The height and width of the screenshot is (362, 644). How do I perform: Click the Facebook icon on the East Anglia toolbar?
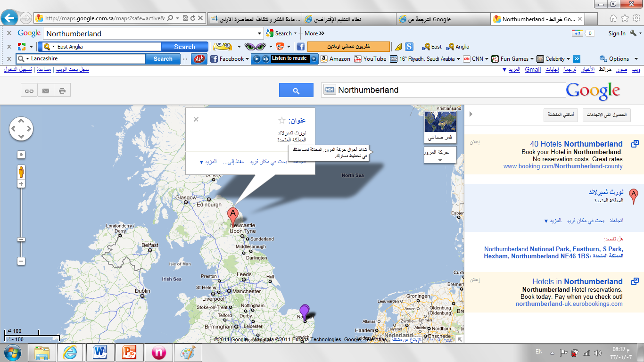300,47
